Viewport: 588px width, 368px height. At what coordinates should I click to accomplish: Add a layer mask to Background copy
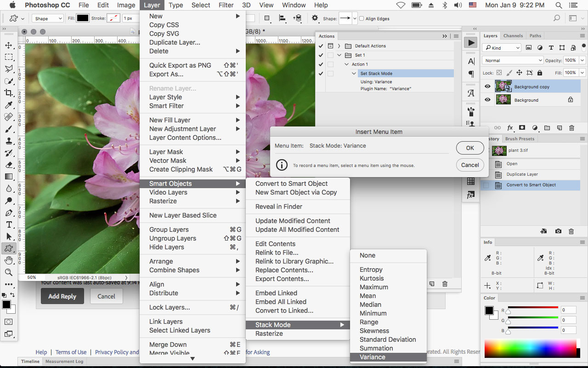[523, 128]
